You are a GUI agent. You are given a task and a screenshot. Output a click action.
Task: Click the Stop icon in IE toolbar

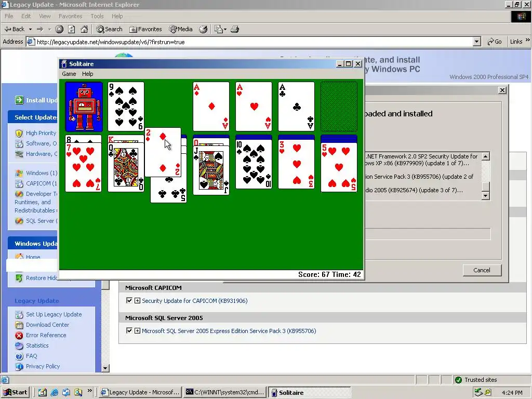click(59, 29)
